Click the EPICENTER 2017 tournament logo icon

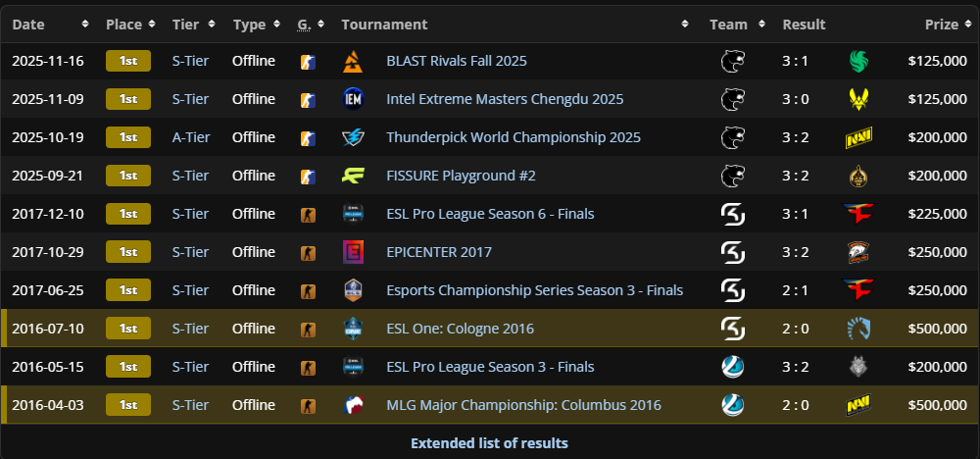tap(353, 252)
